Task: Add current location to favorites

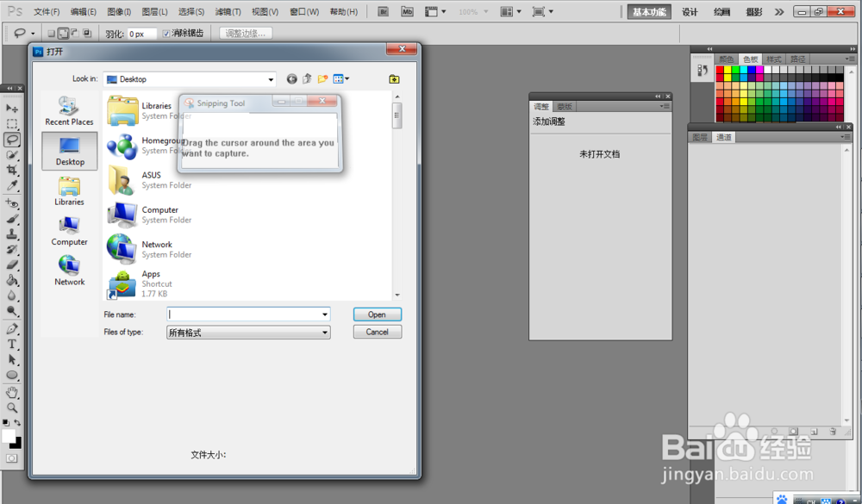Action: [x=394, y=79]
